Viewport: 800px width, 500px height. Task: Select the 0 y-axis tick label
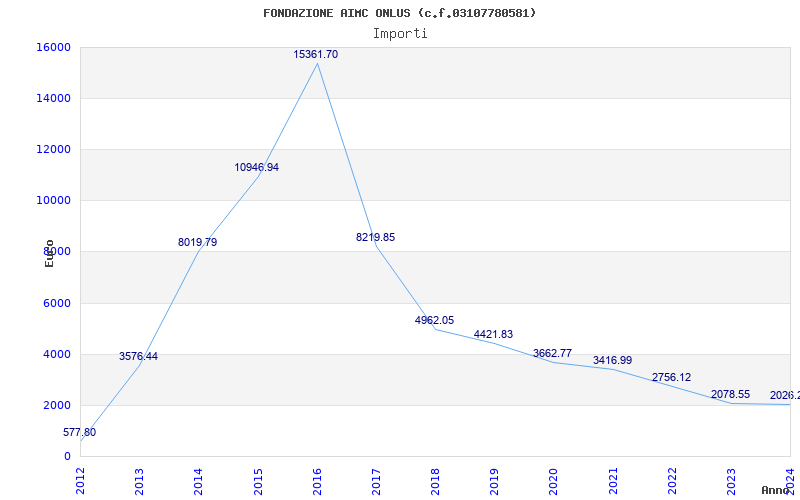(x=67, y=457)
